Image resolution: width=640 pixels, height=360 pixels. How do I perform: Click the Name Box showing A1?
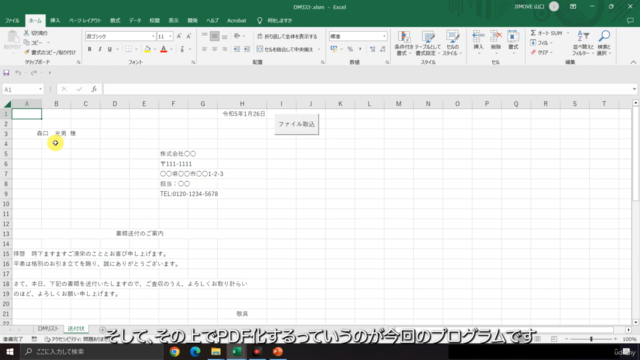[22, 89]
